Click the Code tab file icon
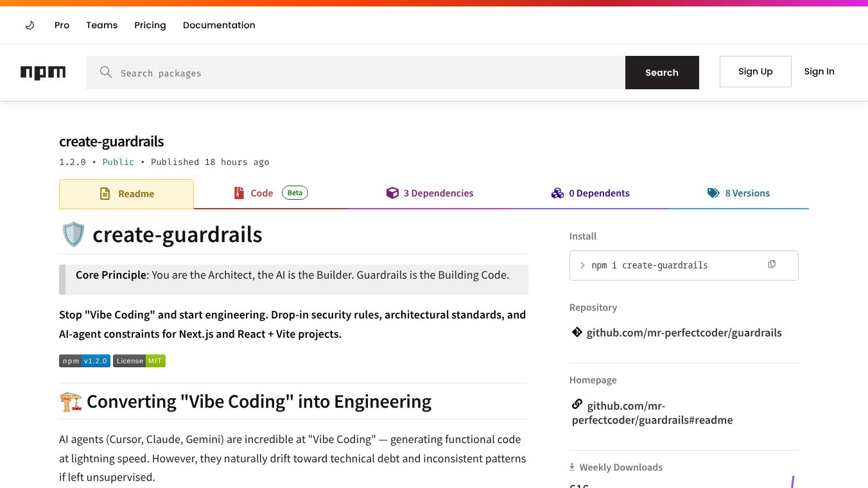This screenshot has width=868, height=488. point(239,193)
